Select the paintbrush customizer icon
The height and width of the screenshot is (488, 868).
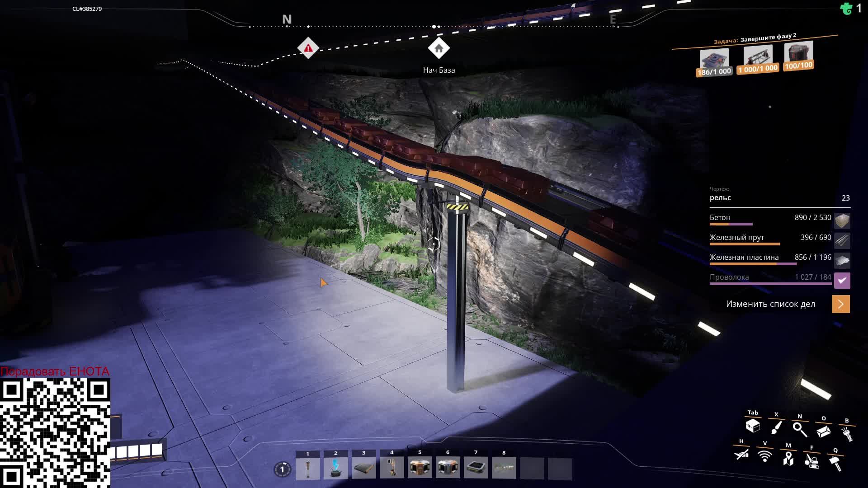tap(776, 427)
